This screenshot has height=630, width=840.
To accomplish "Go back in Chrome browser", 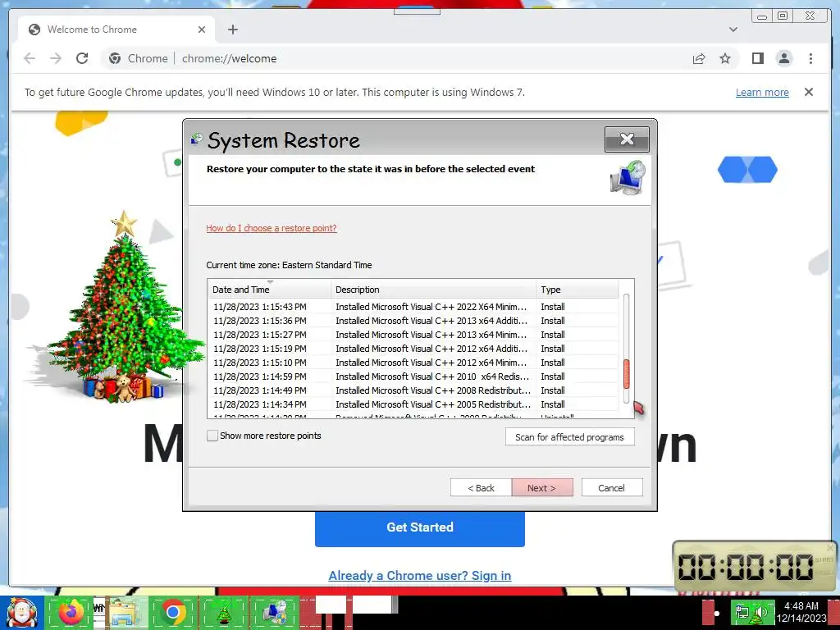I will [30, 58].
